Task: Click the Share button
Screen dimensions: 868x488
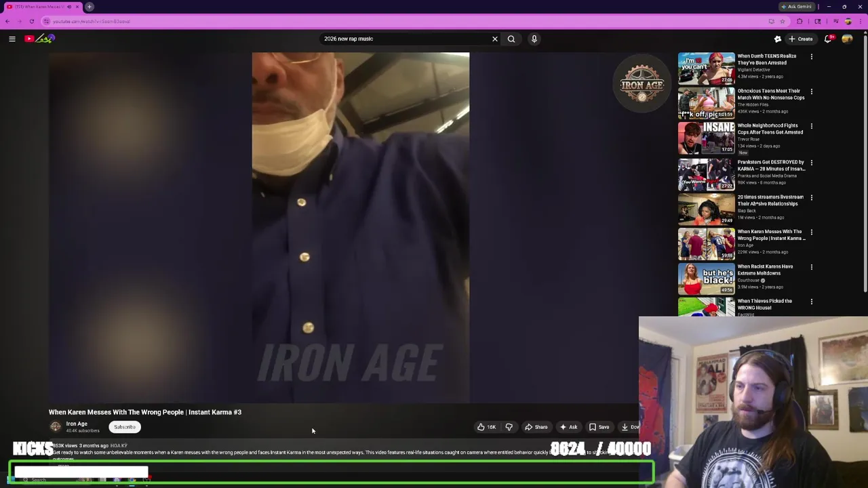Action: (x=536, y=427)
